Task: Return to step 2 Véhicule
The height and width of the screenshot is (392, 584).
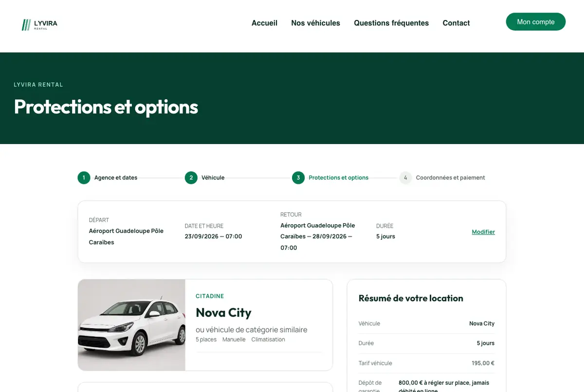Action: point(204,178)
